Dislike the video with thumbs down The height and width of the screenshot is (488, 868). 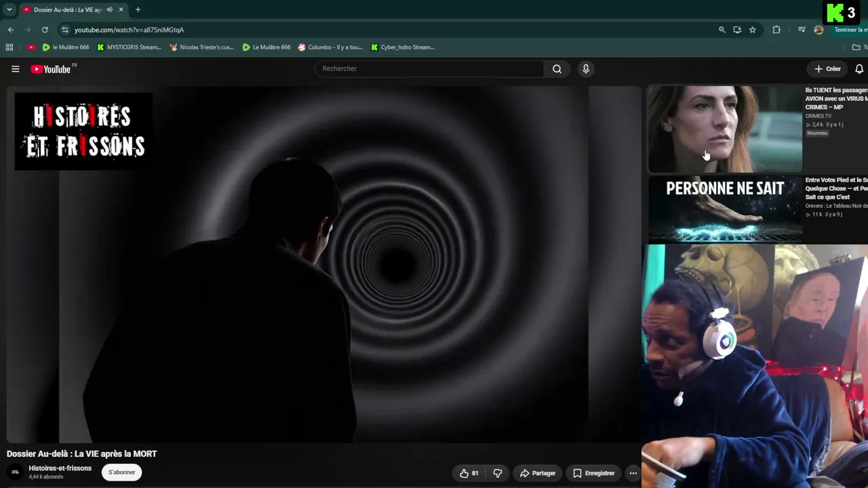coord(498,473)
